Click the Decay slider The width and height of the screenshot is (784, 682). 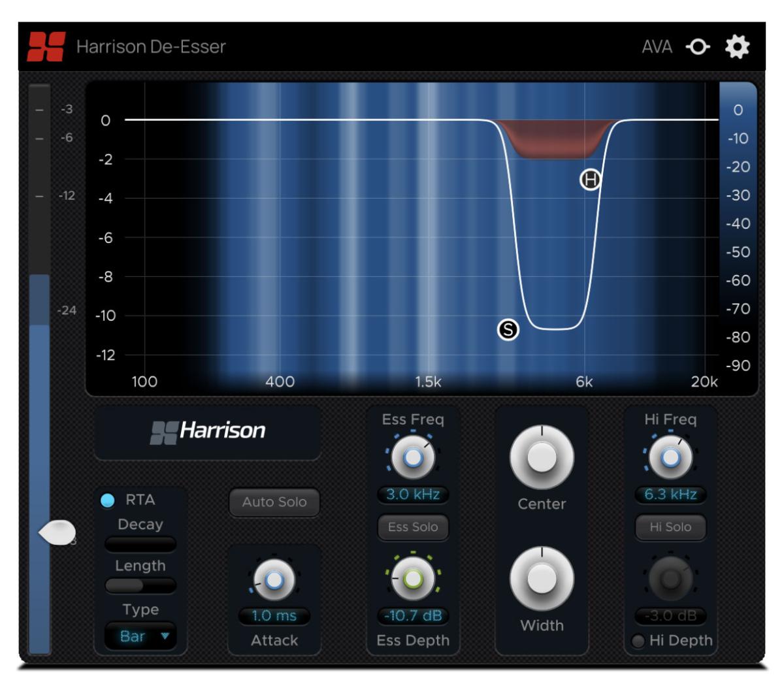point(140,544)
